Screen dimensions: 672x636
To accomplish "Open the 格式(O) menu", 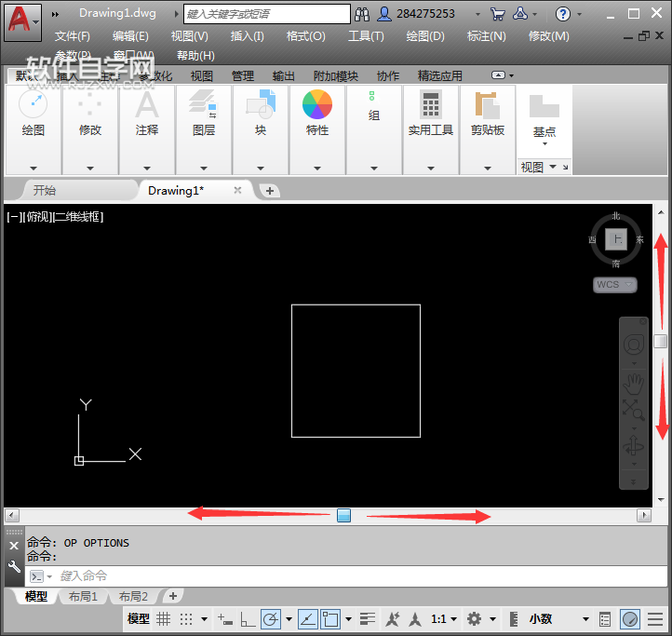I will tap(305, 36).
